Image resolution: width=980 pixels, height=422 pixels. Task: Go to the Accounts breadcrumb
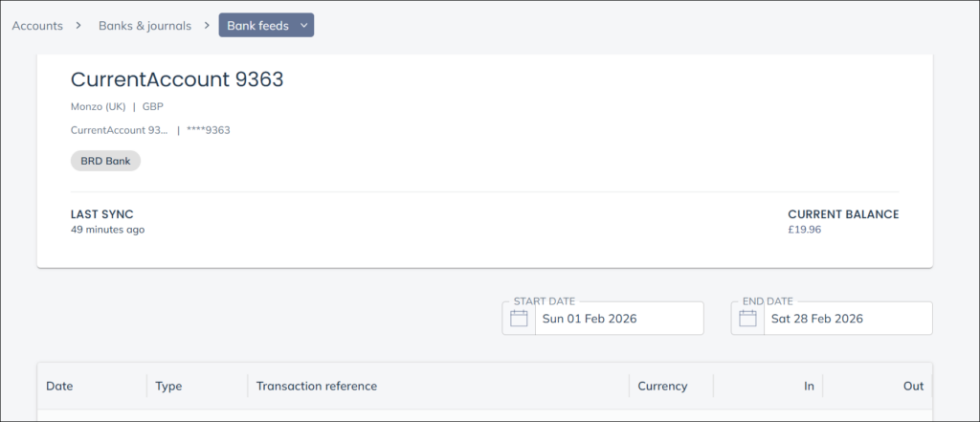[37, 26]
